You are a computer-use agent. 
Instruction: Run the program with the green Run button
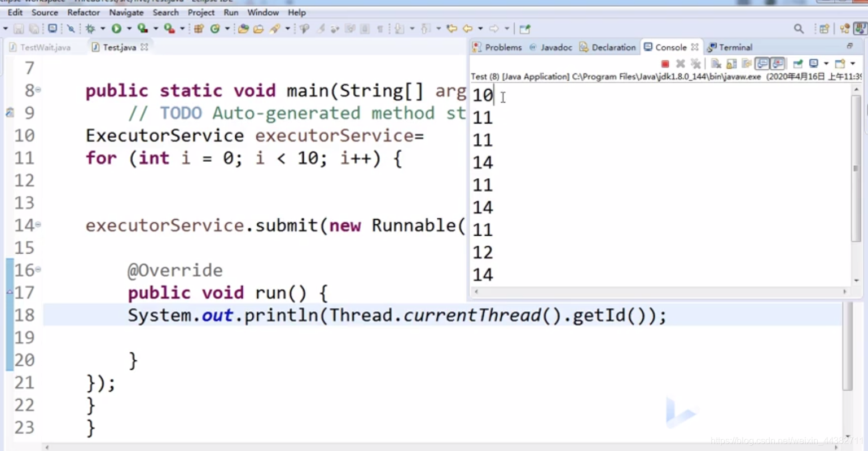click(x=116, y=29)
